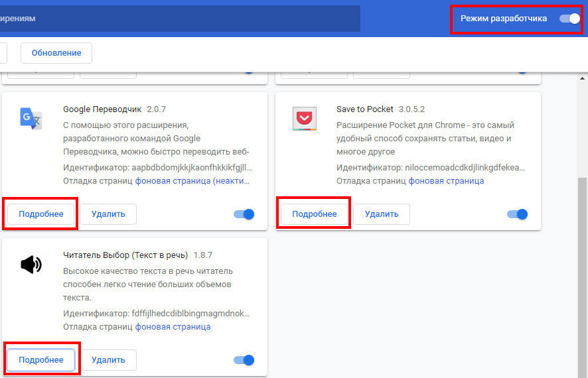The image size is (588, 378).
Task: Open Google Переводчик фоновая страница (неактивная) link
Action: pyautogui.click(x=192, y=181)
